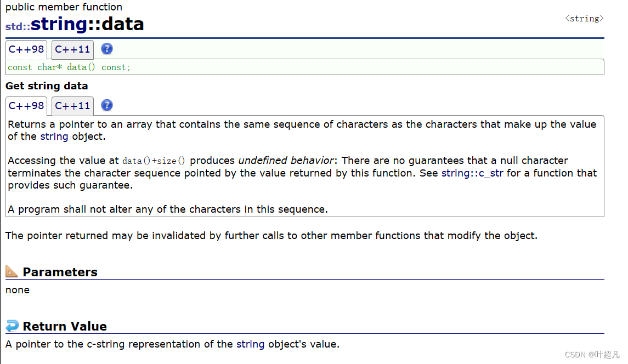Click the "Return Value" section heading
The height and width of the screenshot is (364, 628).
[65, 327]
